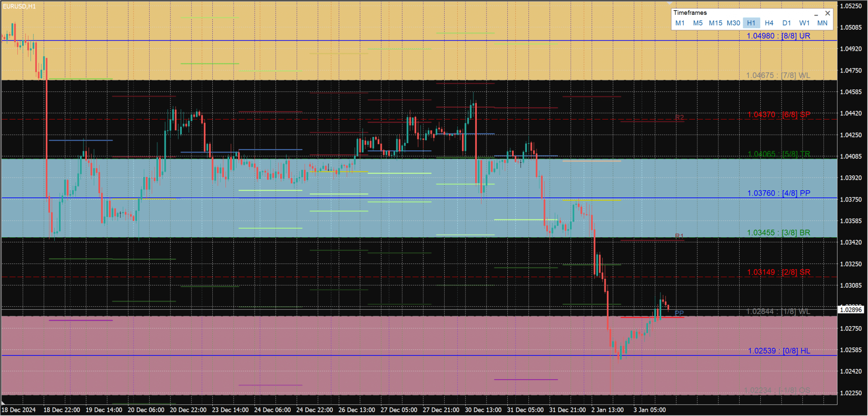This screenshot has height=416, width=868.
Task: Close the Timeframes panel
Action: (827, 13)
